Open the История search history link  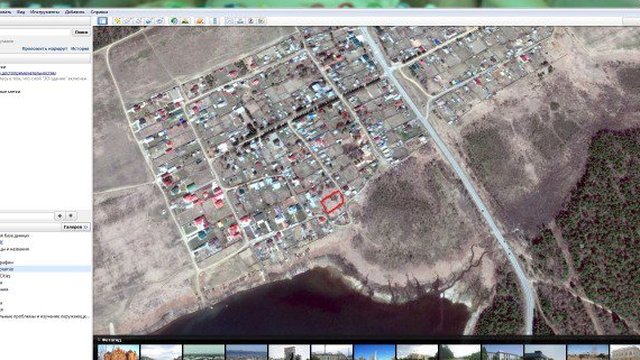[x=80, y=49]
